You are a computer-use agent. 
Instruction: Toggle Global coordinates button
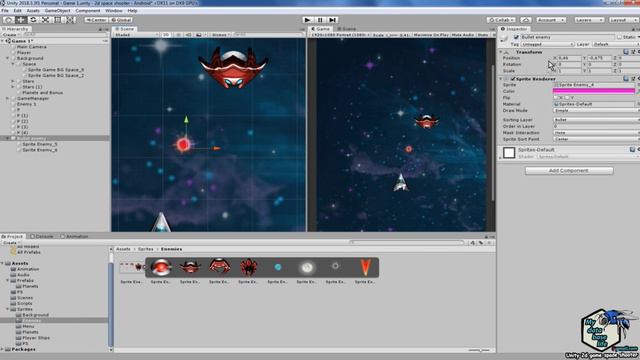pos(121,20)
